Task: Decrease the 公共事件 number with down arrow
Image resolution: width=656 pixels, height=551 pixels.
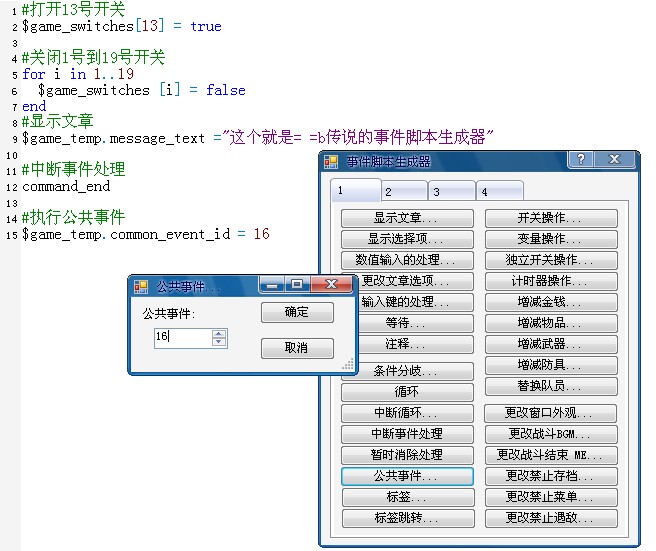Action: [219, 341]
